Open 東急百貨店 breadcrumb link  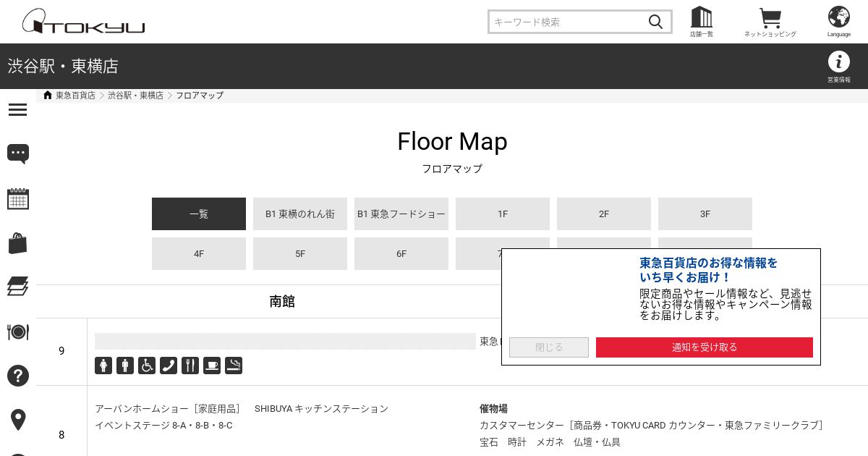75,96
